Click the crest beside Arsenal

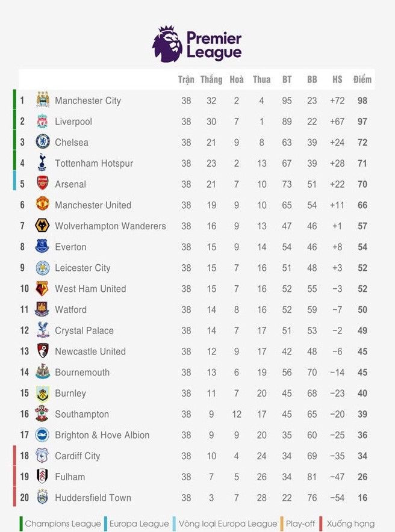point(42,184)
